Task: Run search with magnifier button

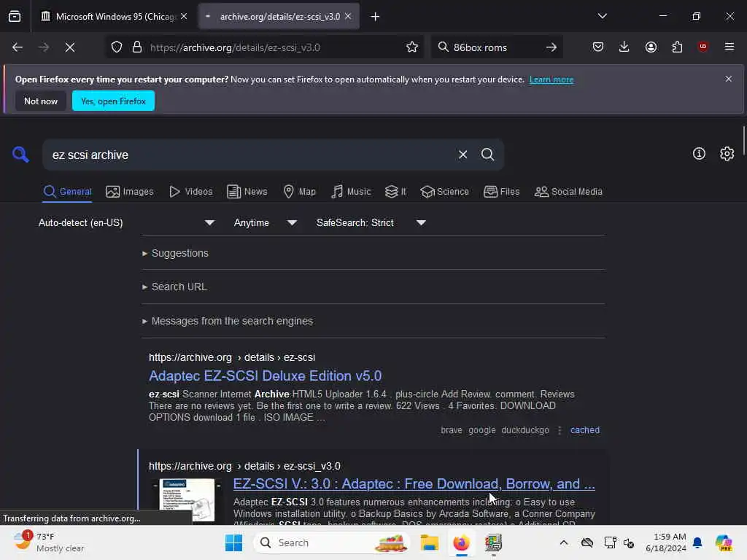Action: point(487,155)
